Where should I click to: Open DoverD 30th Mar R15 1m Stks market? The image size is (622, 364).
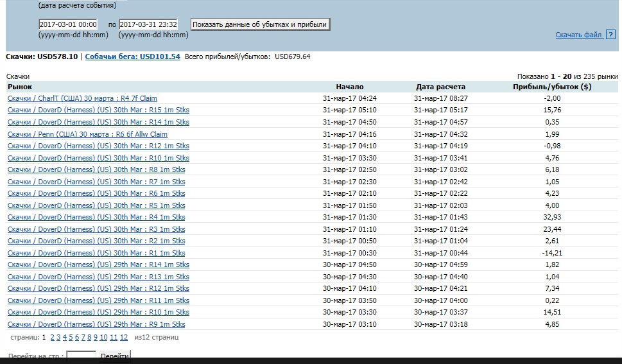[x=98, y=110]
